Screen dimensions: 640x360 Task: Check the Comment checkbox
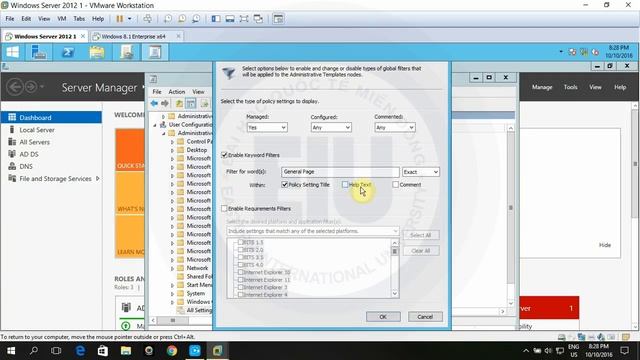point(396,184)
